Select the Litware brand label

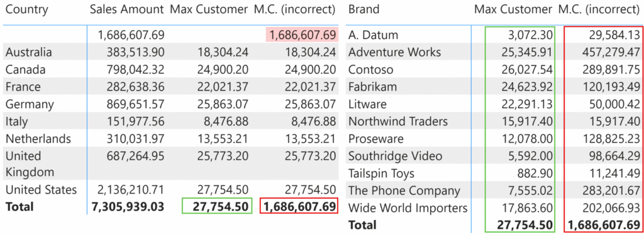(367, 104)
